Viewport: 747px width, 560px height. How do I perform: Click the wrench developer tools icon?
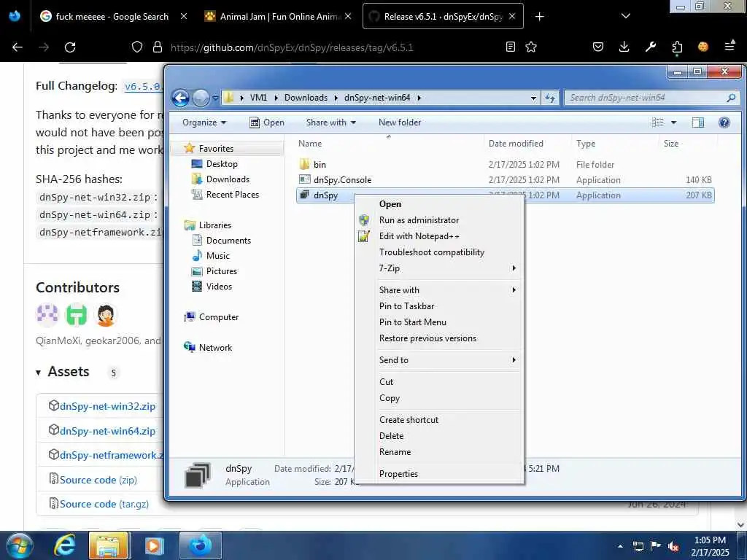pyautogui.click(x=650, y=47)
